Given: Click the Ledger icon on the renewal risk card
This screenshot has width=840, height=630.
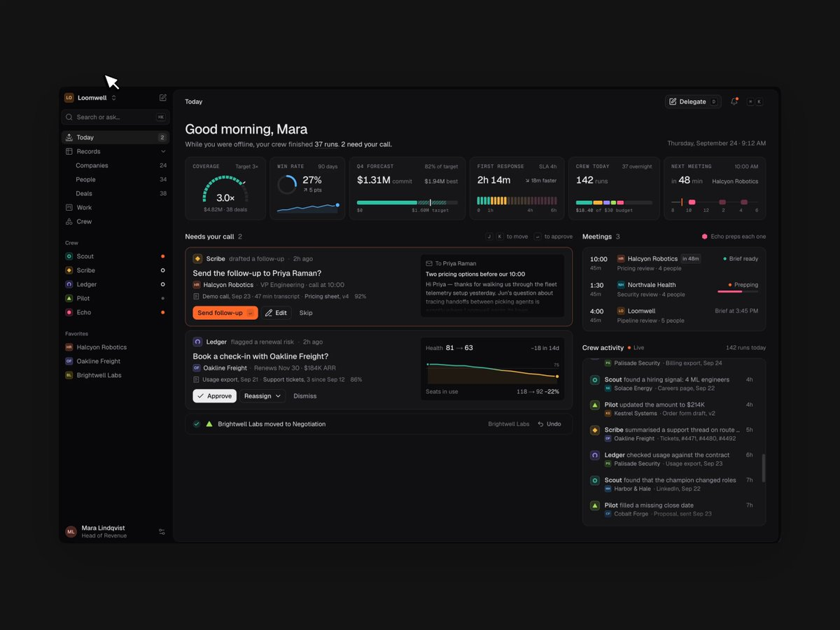Looking at the screenshot, I should tap(197, 342).
